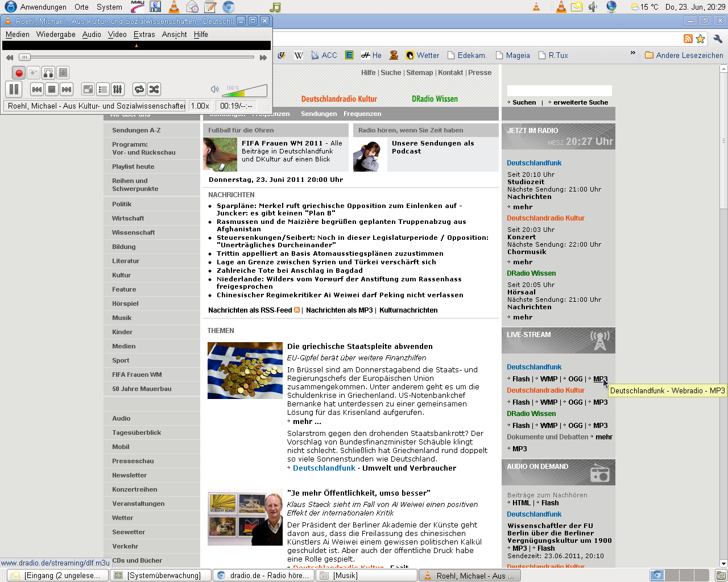The image size is (728, 582).
Task: Start recording with red record button
Action: 19,73
